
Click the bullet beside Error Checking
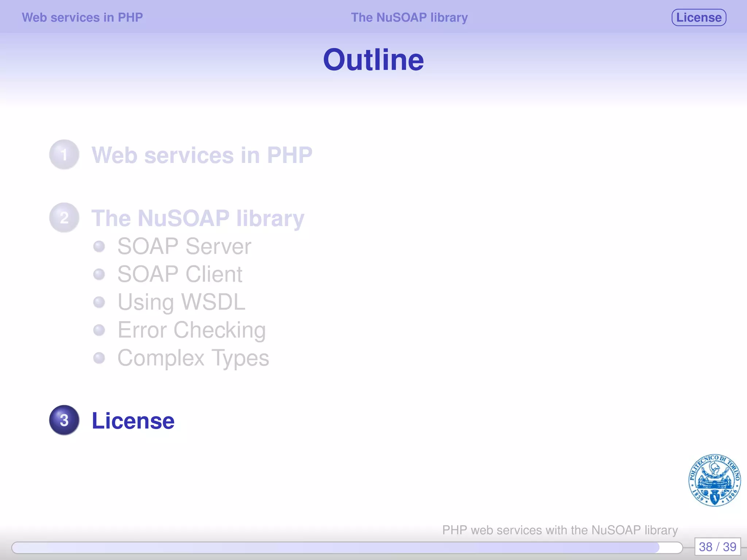tap(99, 330)
